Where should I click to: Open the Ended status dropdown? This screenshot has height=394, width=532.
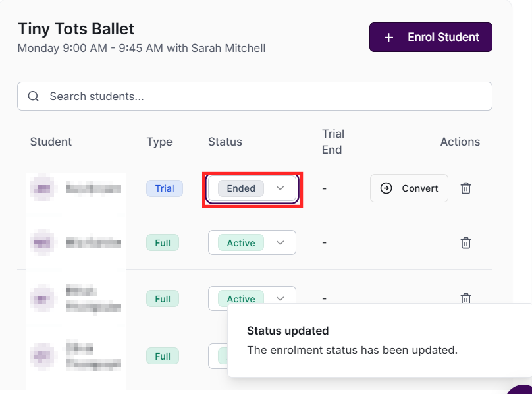tap(252, 188)
